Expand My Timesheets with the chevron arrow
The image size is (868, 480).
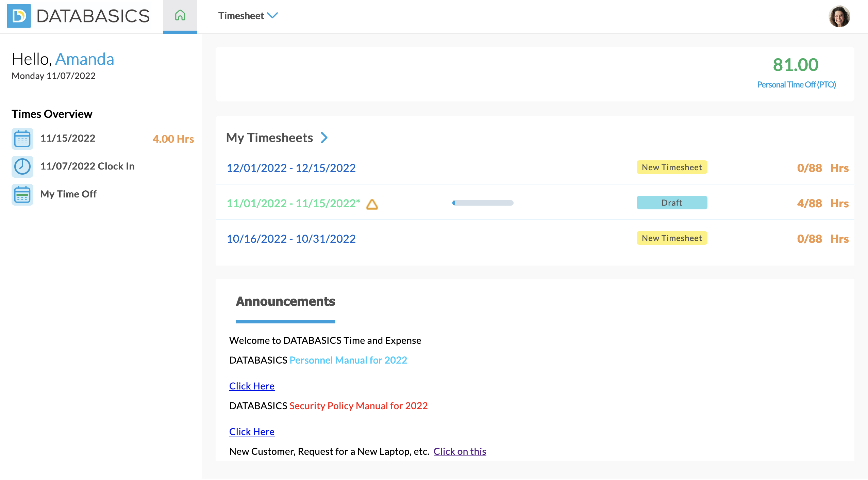(324, 138)
